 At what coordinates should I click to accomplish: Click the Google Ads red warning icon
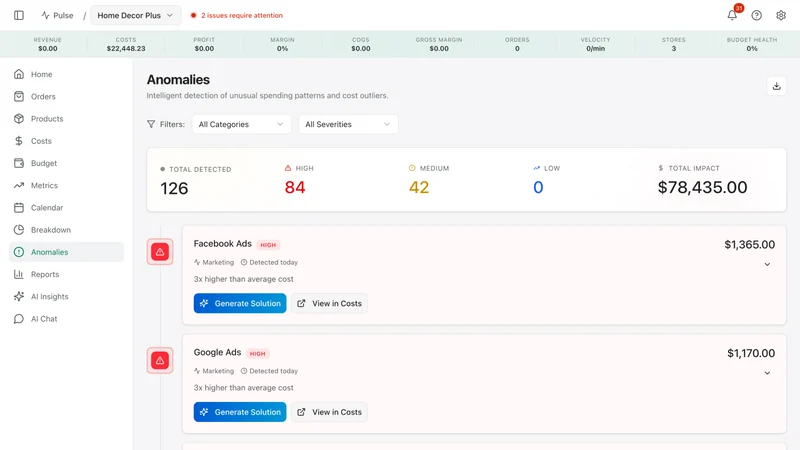click(160, 360)
